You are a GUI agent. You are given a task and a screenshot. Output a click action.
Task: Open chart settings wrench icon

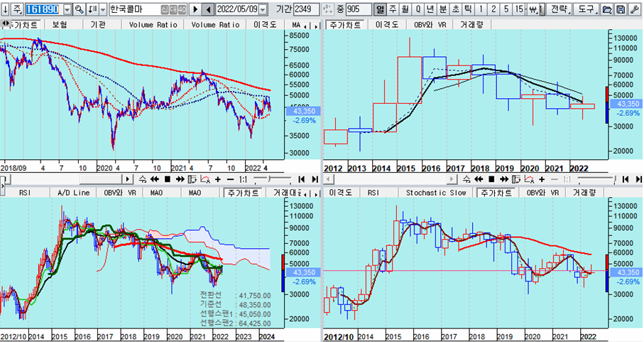pyautogui.click(x=635, y=9)
